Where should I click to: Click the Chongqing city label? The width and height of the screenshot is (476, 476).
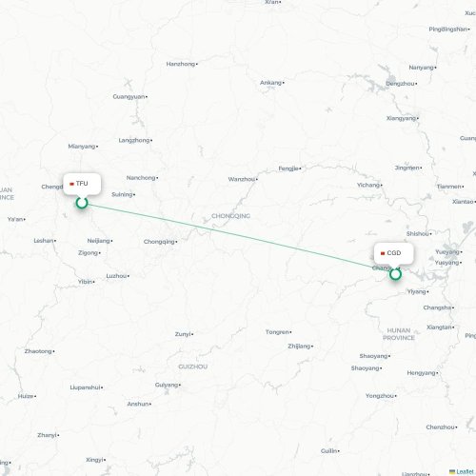click(x=159, y=242)
